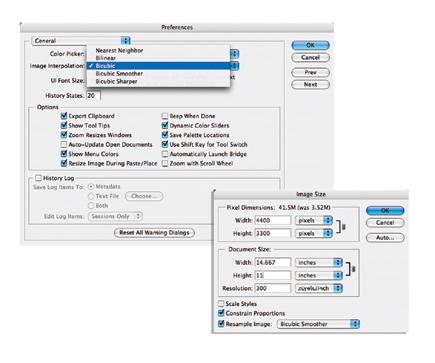Uncheck Resample Image option
This screenshot has width=435, height=363.
(221, 324)
